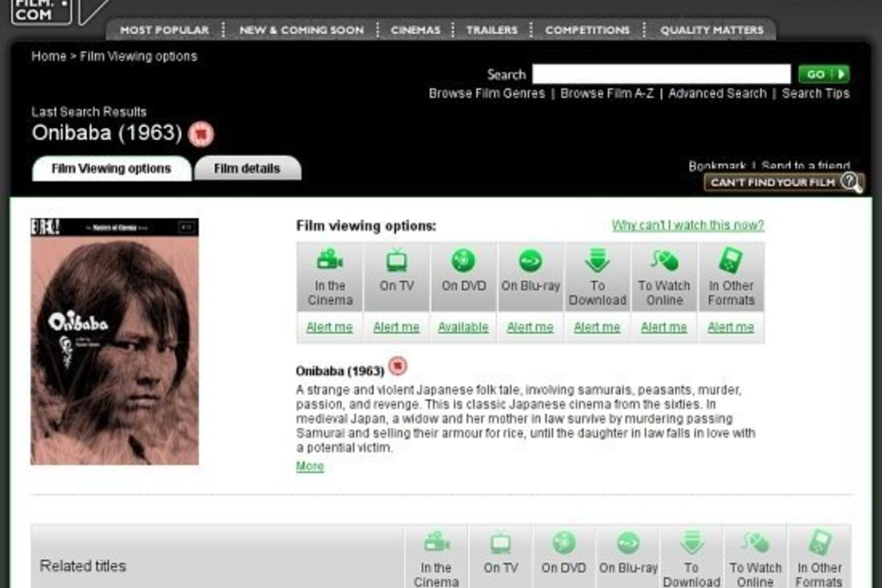Select the Film Viewing options tab

[x=111, y=168]
